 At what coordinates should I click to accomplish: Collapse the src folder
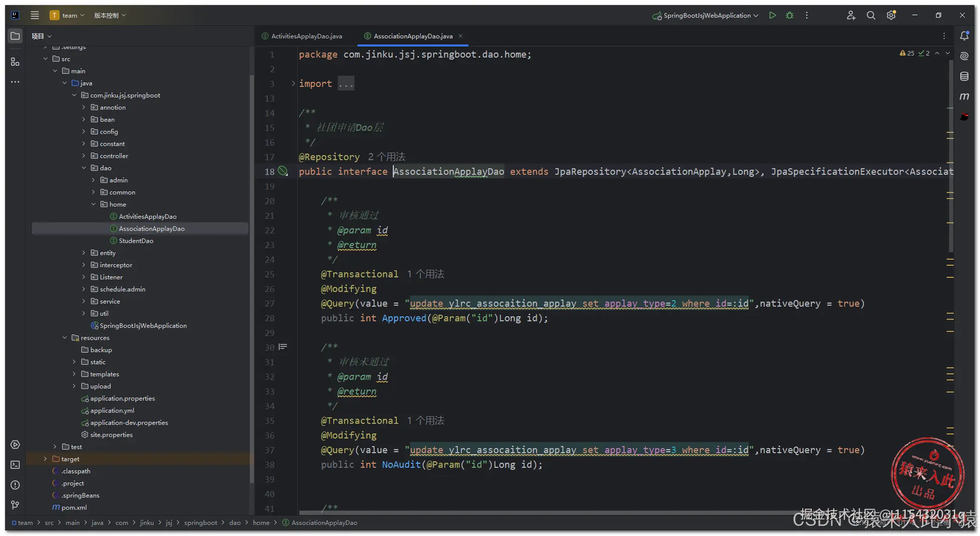coord(45,59)
